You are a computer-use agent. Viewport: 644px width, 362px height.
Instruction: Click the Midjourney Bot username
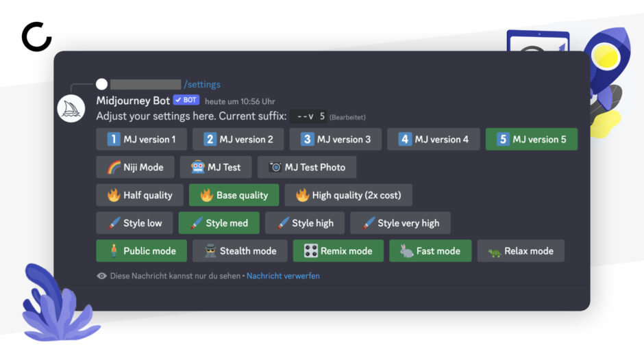point(133,101)
